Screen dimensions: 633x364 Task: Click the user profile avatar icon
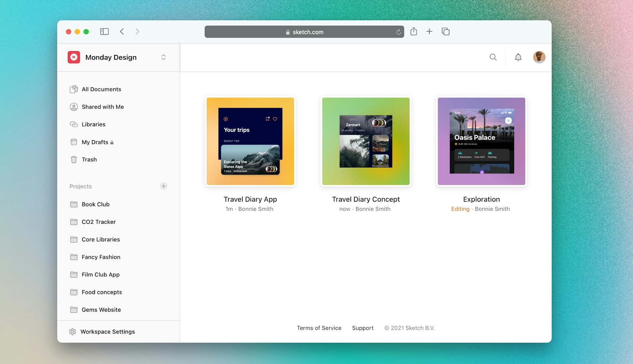coord(539,57)
